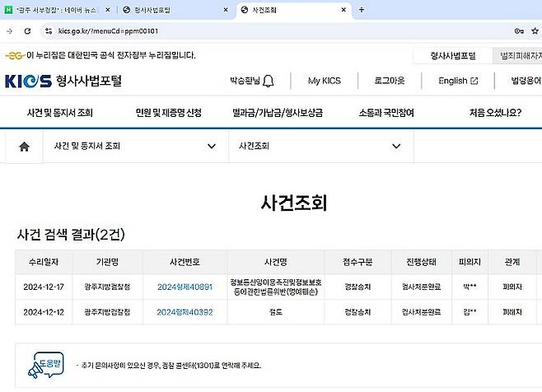
Task: Click the 사건번호 column header
Action: pyautogui.click(x=185, y=262)
